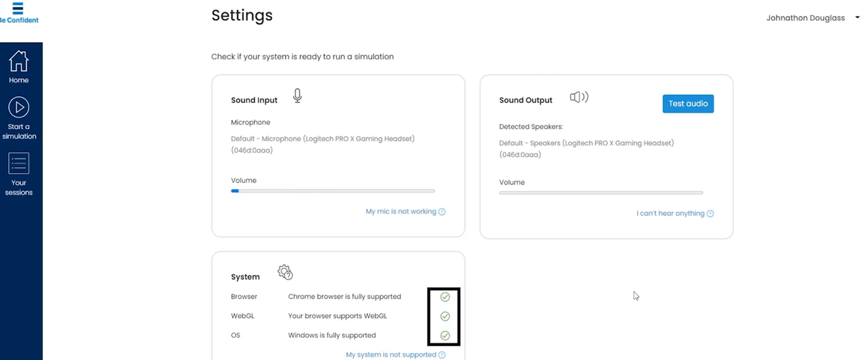Viewport: 868px width, 360px height.
Task: Go to Home in sidebar
Action: coord(18,62)
